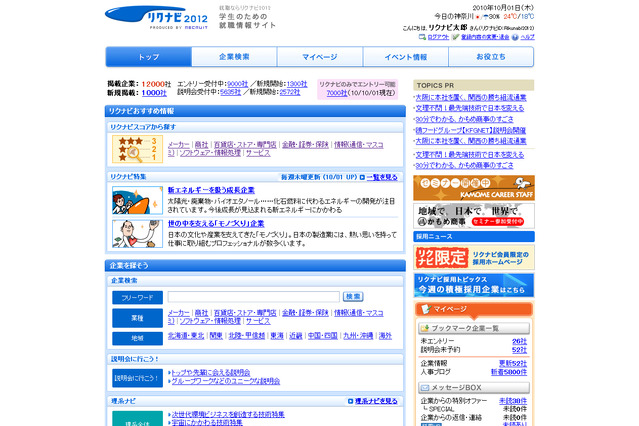
Task: Open the マイページ navigation tab
Action: pyautogui.click(x=320, y=57)
